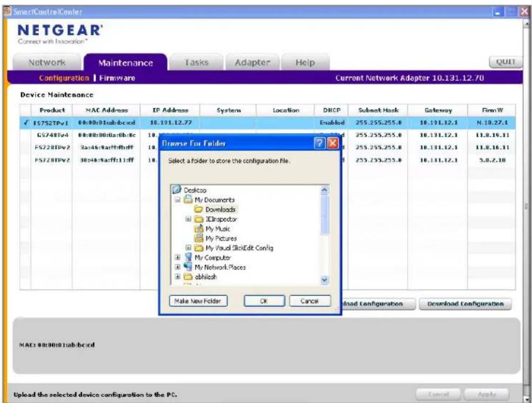Select the My Visual SlickEdit Config folder icon
Image resolution: width=532 pixels, height=403 pixels.
tap(198, 248)
